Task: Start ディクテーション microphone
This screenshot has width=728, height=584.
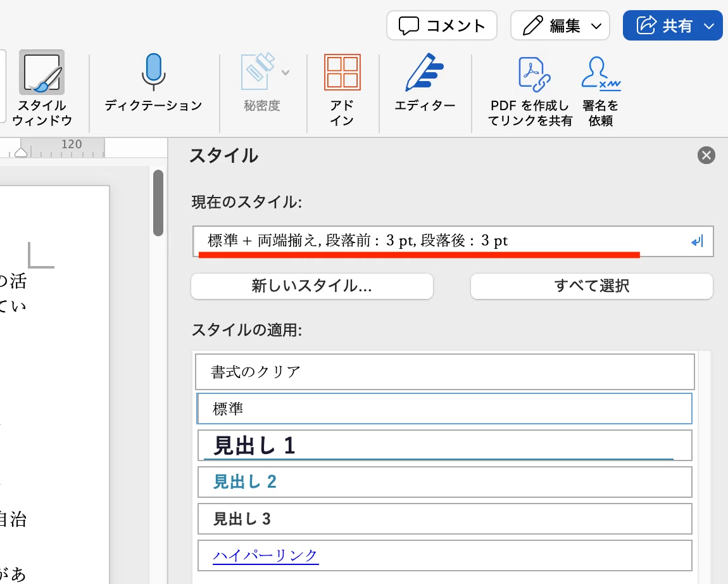Action: (x=153, y=72)
